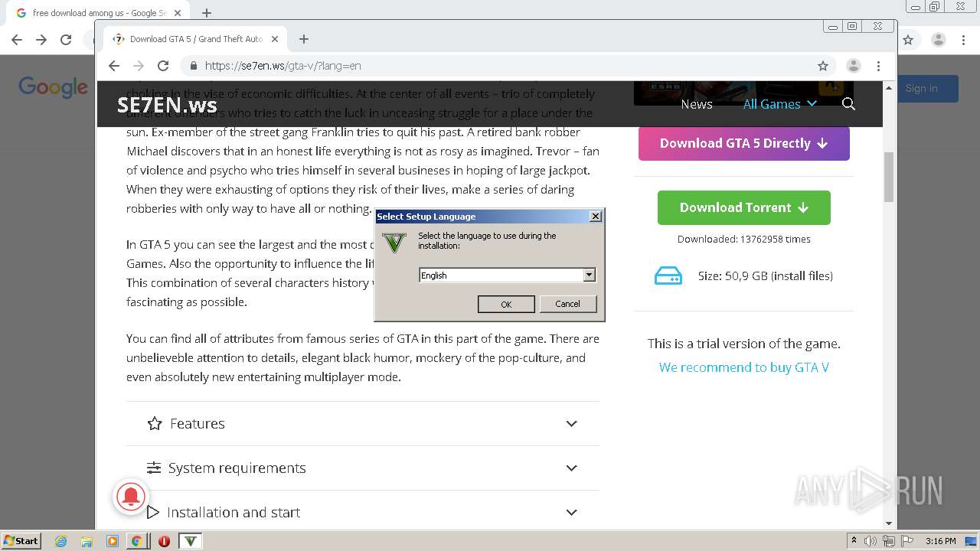Open the English language dropdown

tap(589, 275)
